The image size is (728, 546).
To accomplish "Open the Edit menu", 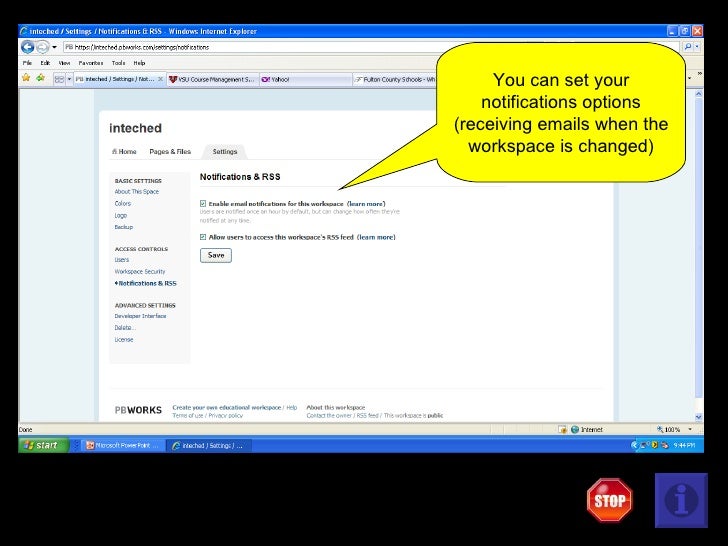I will click(45, 63).
